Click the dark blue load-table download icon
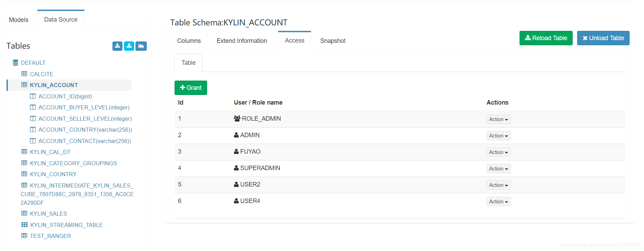644x251 pixels. (117, 46)
